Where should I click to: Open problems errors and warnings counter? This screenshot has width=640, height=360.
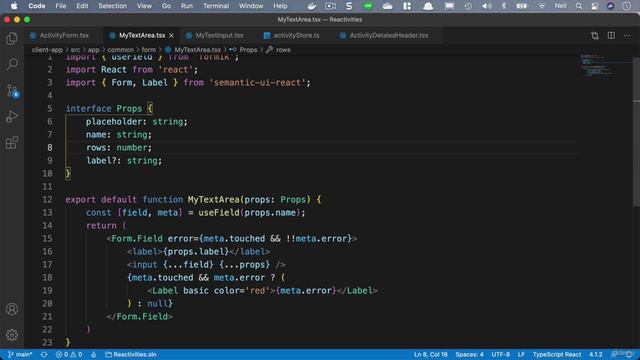click(x=69, y=354)
